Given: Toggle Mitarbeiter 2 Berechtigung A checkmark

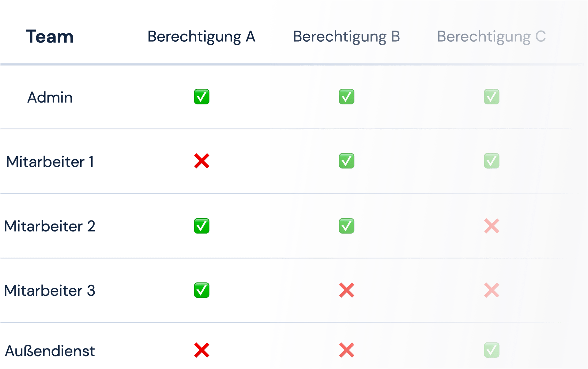Looking at the screenshot, I should click(x=202, y=226).
